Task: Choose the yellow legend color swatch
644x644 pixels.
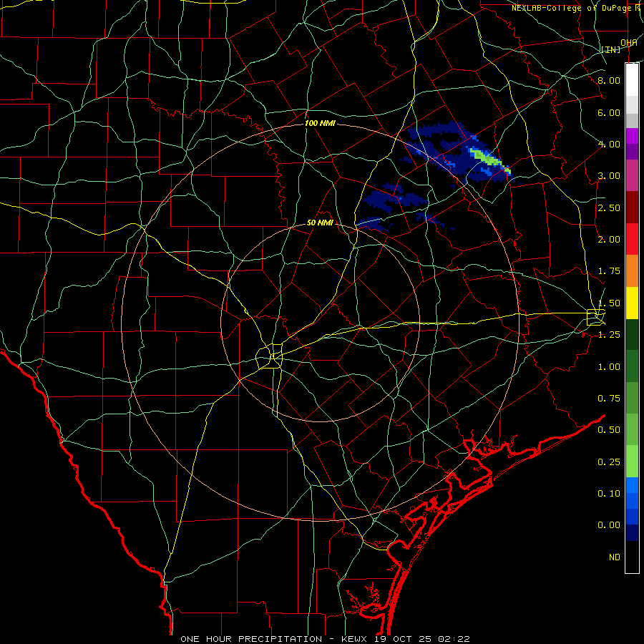Action: [632, 303]
